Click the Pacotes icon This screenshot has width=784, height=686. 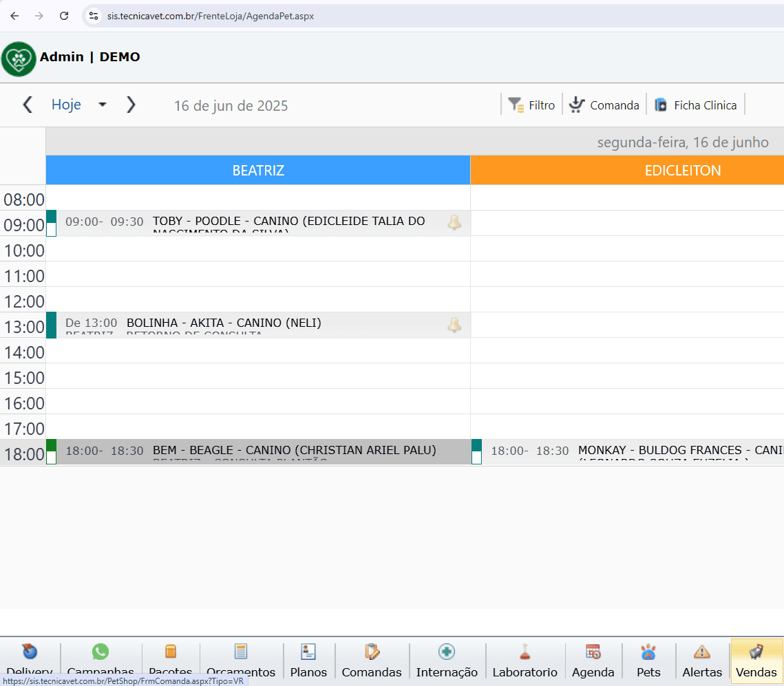[x=171, y=652]
